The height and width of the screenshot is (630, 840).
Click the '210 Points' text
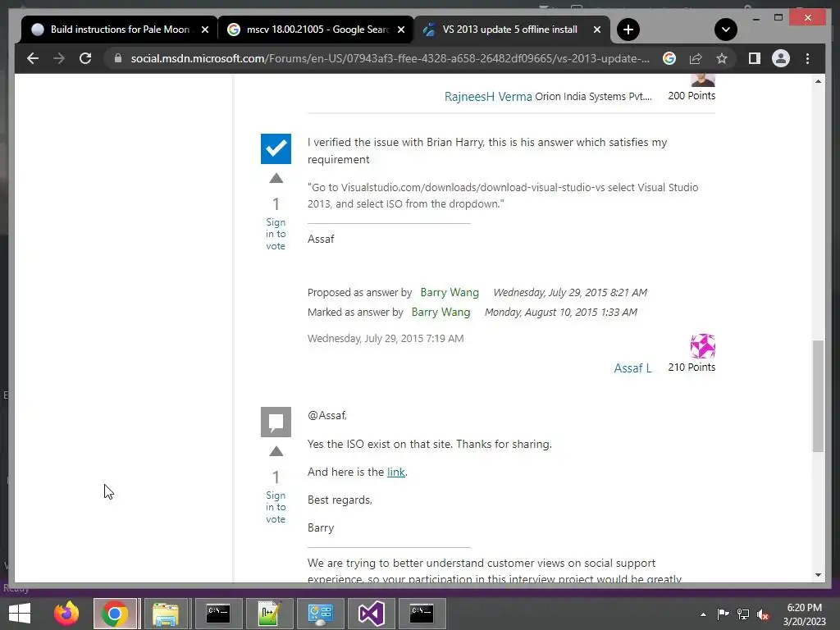(692, 367)
